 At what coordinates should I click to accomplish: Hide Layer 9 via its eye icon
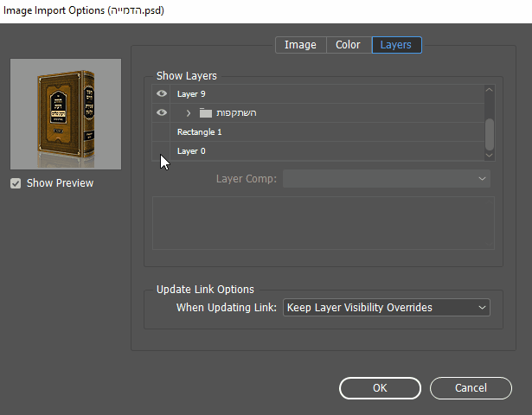coord(162,93)
